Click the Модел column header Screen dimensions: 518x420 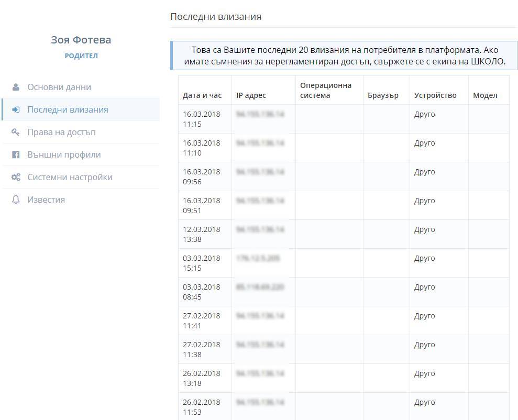(484, 95)
